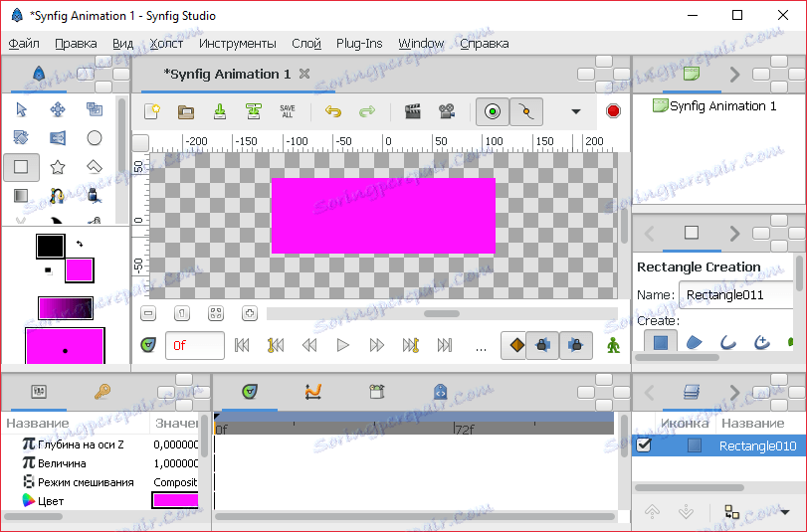This screenshot has width=807, height=532.
Task: Toggle create Outline layer option
Action: [x=727, y=342]
